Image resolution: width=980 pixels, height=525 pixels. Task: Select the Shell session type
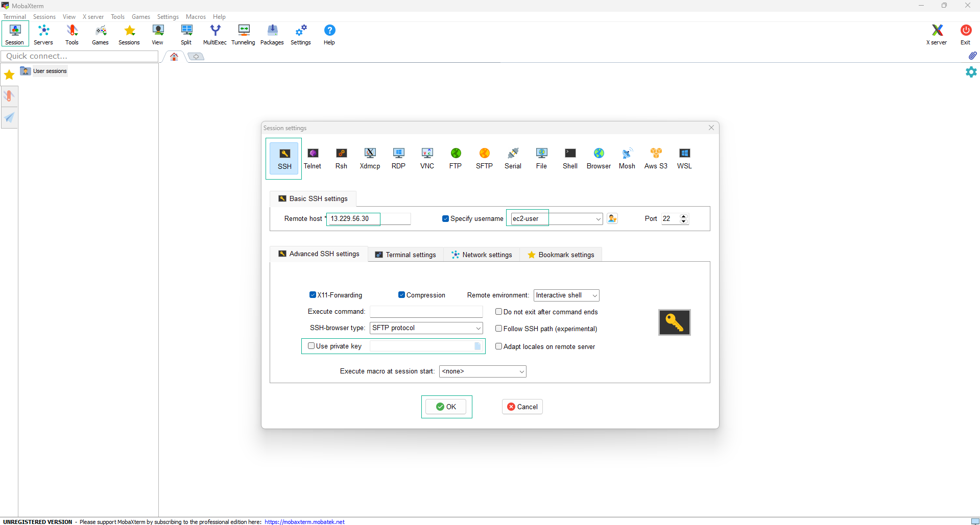tap(570, 159)
